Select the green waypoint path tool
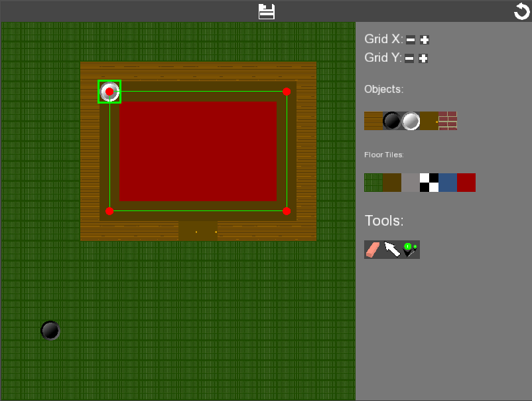Image resolution: width=532 pixels, height=401 pixels. [410, 250]
